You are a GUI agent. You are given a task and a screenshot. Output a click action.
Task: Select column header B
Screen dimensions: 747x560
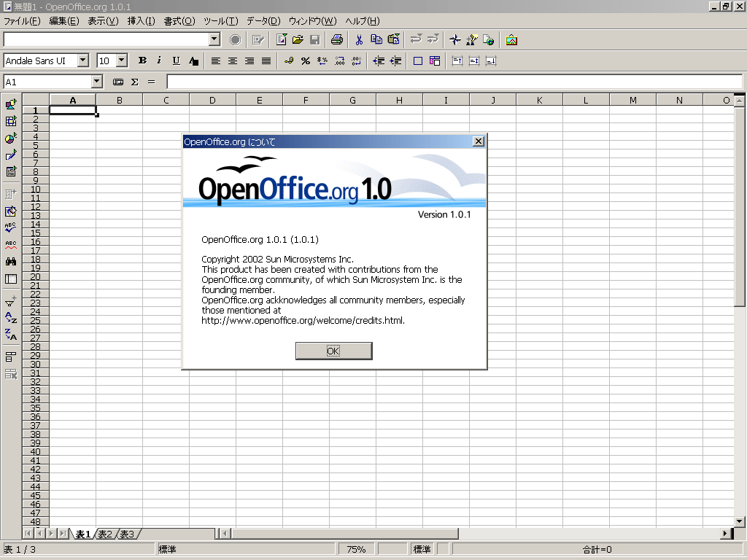coord(119,100)
